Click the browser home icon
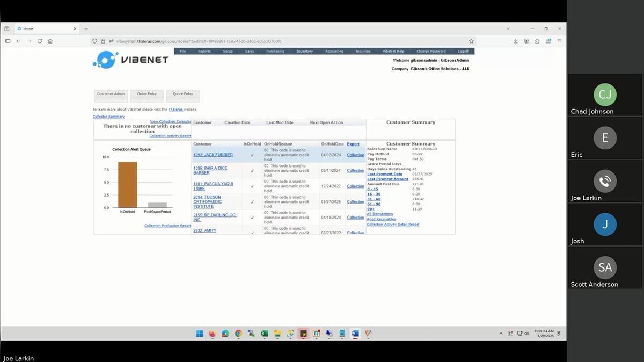This screenshot has height=362, width=644. (x=50, y=41)
